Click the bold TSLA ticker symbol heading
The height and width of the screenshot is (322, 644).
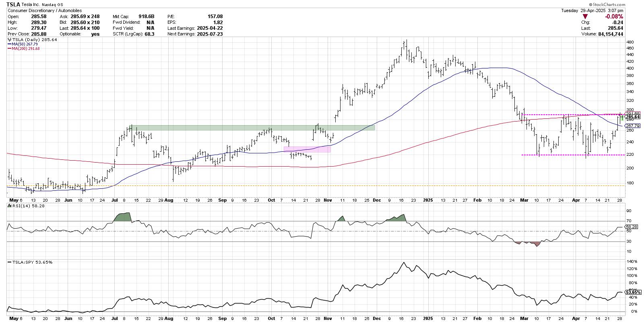click(14, 4)
